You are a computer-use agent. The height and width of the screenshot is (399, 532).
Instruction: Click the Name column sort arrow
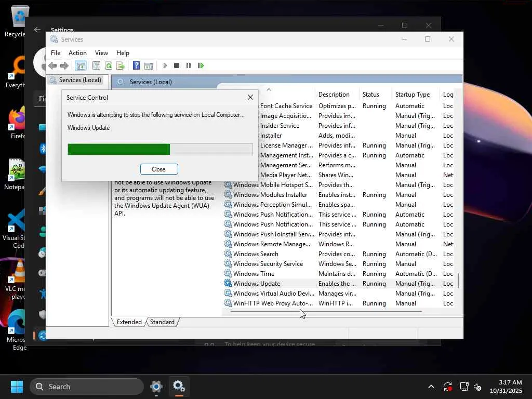click(x=269, y=89)
